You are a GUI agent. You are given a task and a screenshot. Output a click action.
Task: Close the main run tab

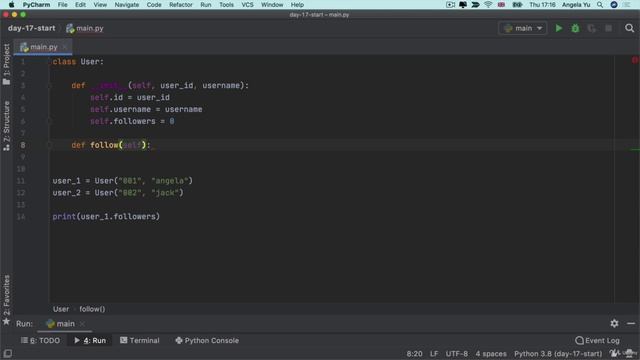pyautogui.click(x=82, y=324)
